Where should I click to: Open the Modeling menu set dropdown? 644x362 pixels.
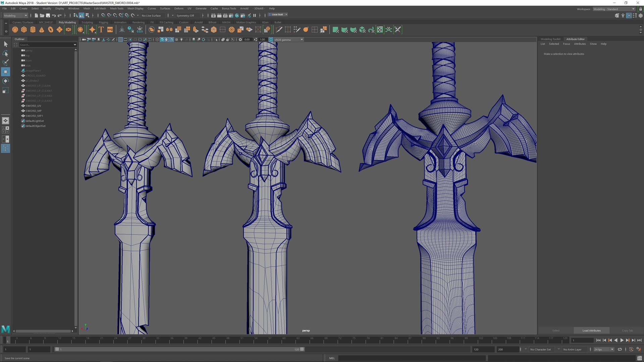point(16,15)
